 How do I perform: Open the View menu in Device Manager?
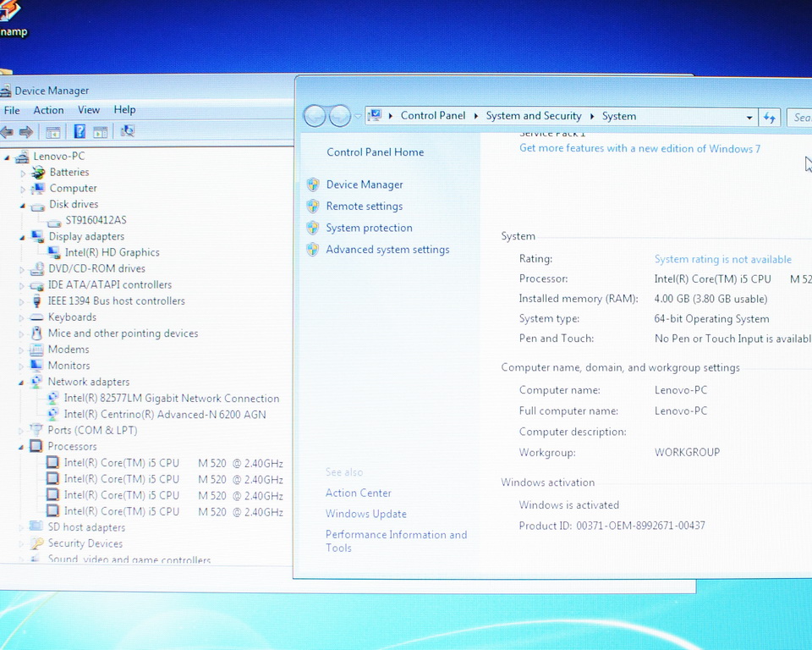(x=89, y=110)
